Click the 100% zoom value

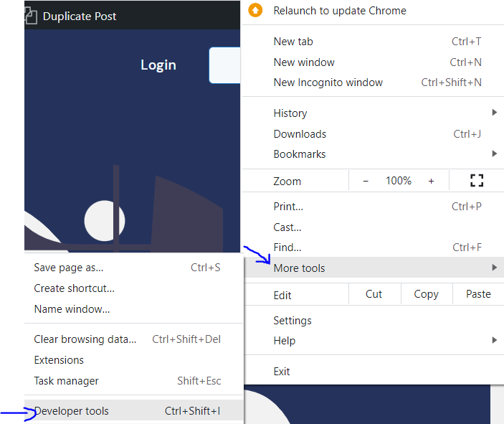399,181
